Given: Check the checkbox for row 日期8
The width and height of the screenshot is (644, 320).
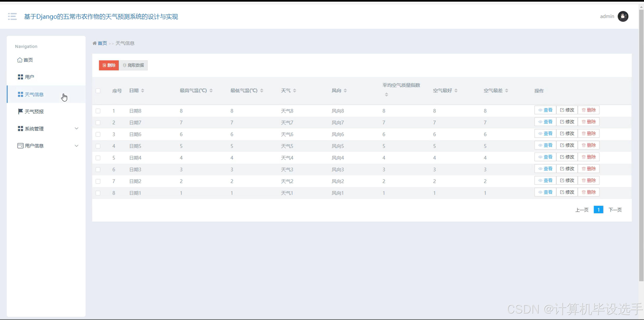Looking at the screenshot, I should click(98, 111).
